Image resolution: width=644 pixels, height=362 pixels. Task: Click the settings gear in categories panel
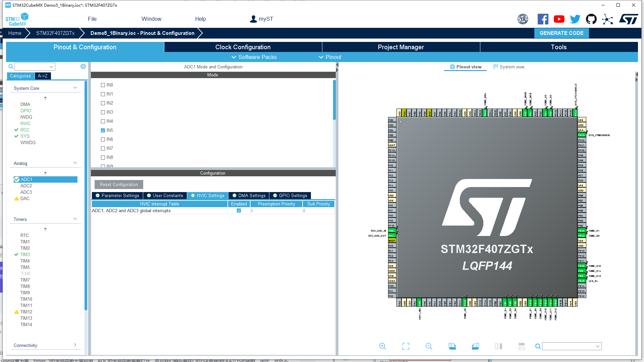pos(83,66)
